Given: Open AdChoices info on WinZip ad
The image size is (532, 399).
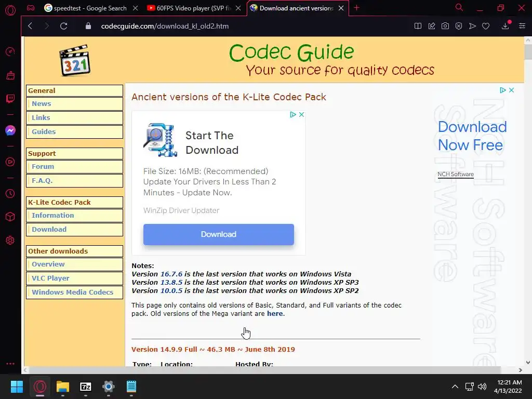Looking at the screenshot, I should pyautogui.click(x=293, y=115).
